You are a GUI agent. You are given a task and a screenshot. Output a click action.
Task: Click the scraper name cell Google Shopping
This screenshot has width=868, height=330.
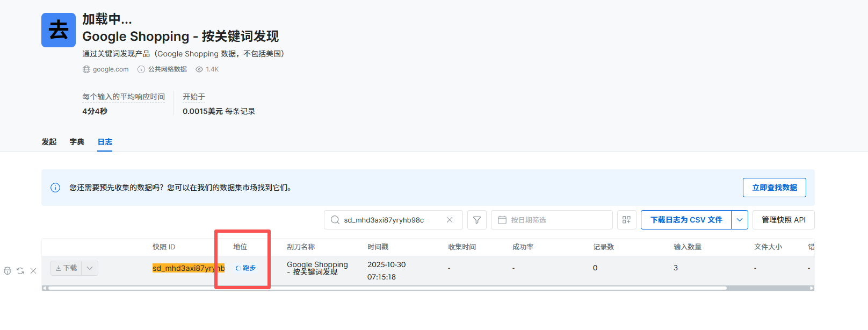coord(317,268)
